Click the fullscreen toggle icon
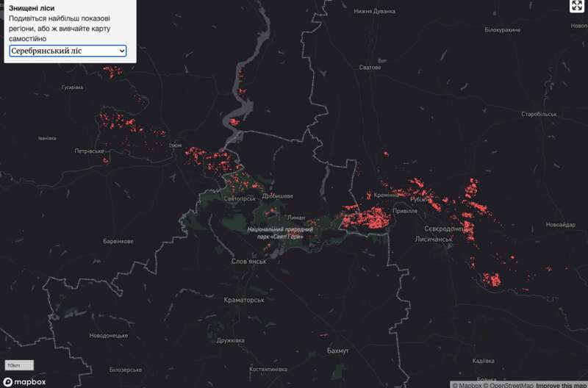 577,7
